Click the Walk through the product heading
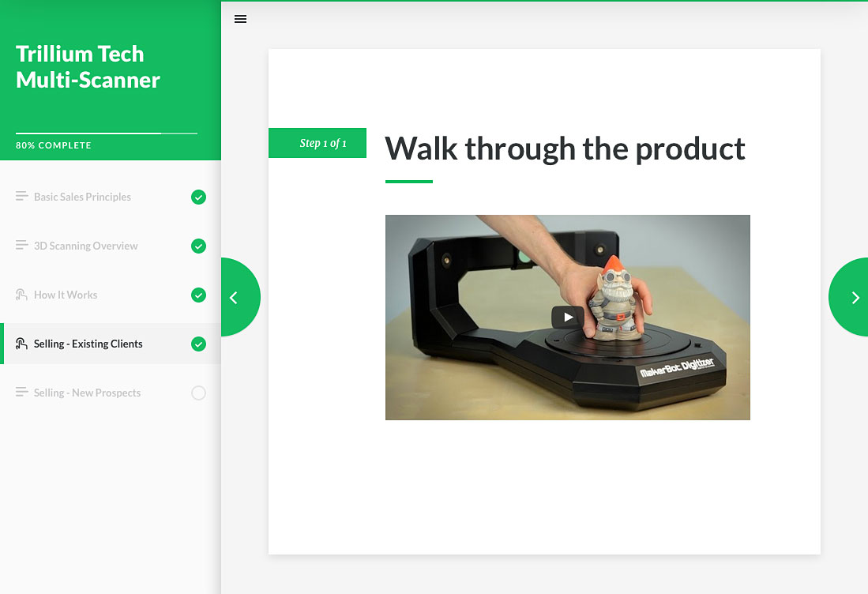The image size is (868, 594). 565,148
